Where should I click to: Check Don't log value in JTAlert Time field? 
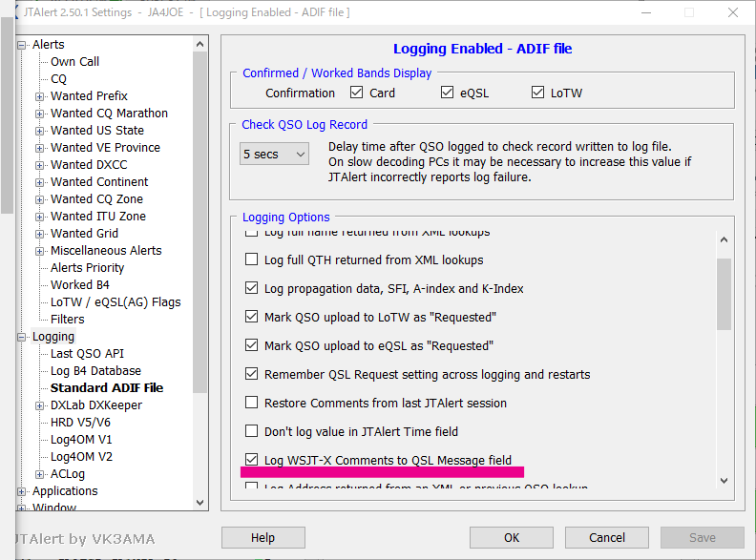tap(251, 431)
